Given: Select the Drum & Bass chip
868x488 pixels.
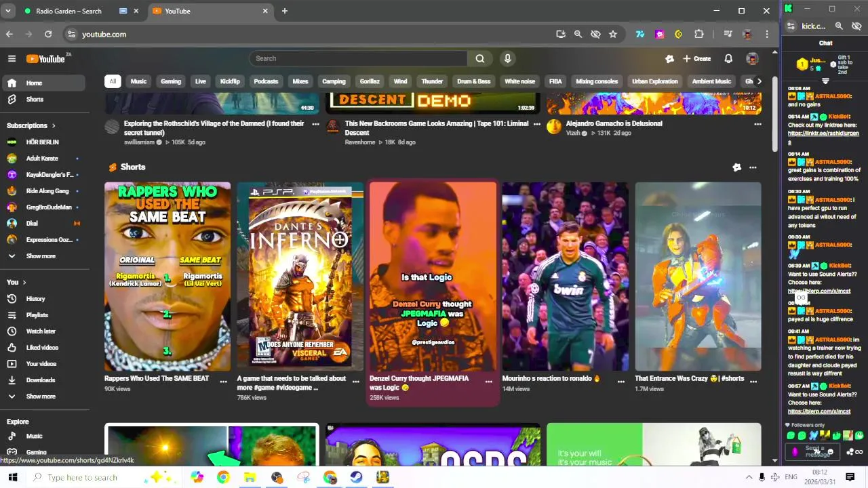Looking at the screenshot, I should pos(474,81).
